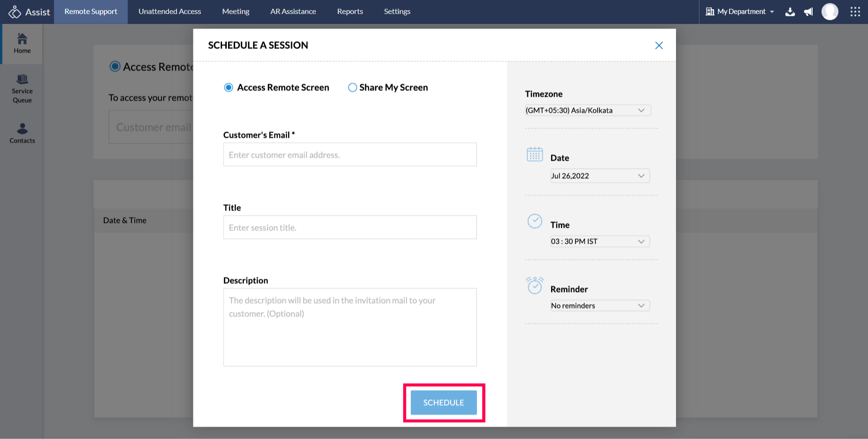The width and height of the screenshot is (868, 439).
Task: Switch to the Unattended Access tab
Action: click(x=169, y=12)
